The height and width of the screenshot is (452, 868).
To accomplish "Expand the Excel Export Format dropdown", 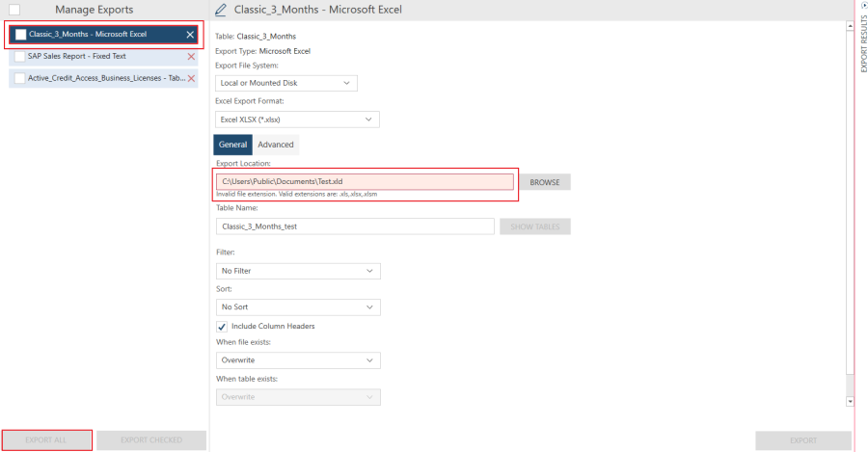I will point(297,120).
